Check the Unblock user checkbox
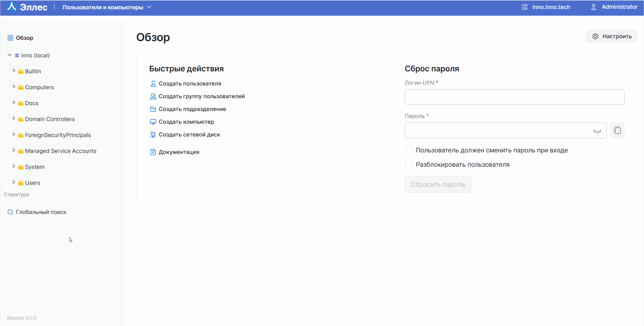This screenshot has height=326, width=644. coord(409,165)
